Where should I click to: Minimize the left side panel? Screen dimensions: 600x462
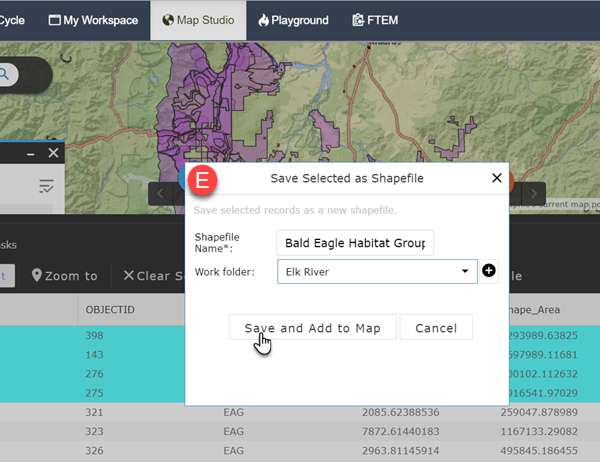[x=30, y=153]
